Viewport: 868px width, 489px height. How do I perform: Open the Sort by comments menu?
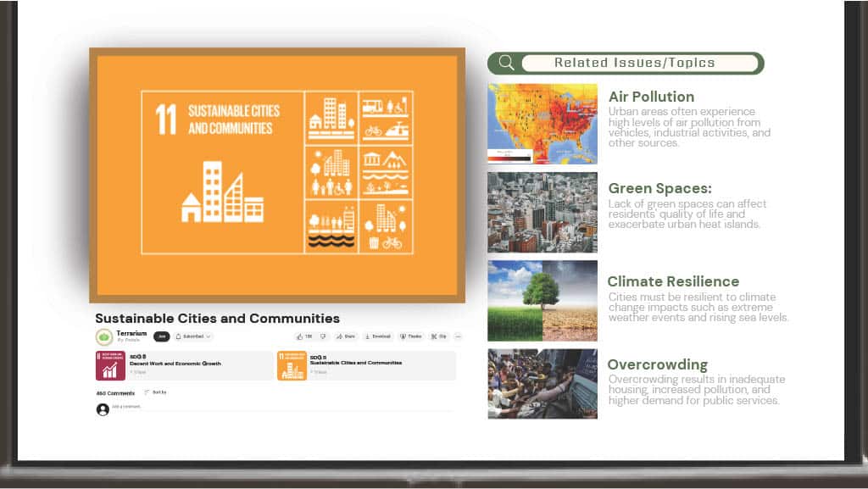(156, 392)
